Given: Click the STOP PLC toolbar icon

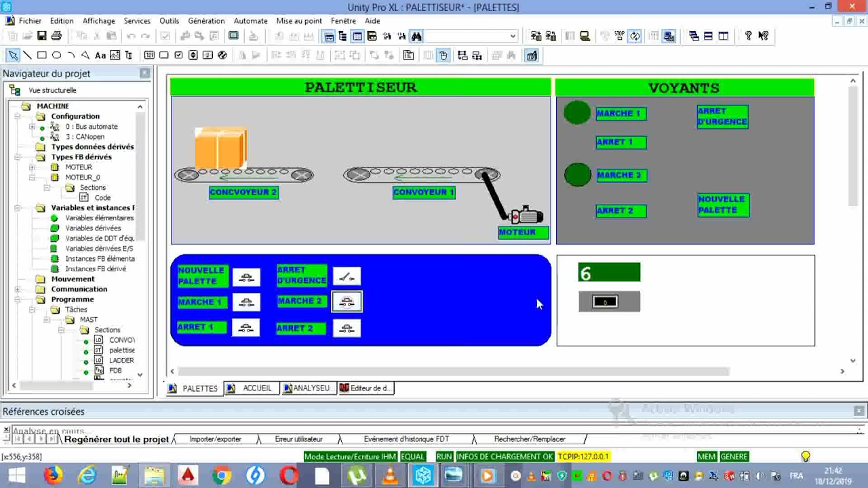Looking at the screenshot, I should pos(620,36).
